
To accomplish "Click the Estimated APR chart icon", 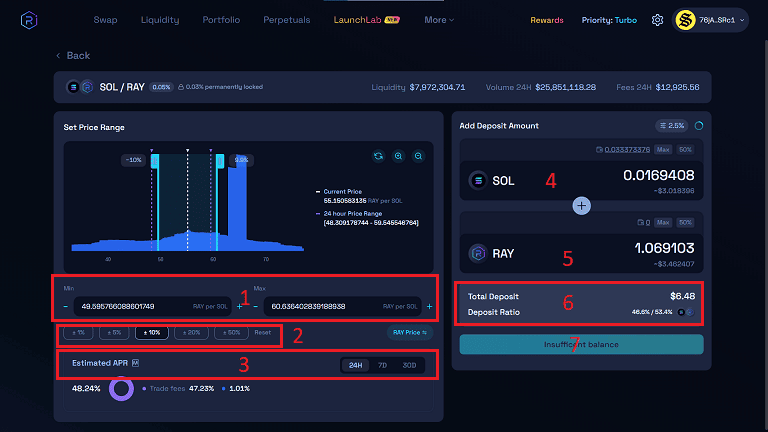I will pos(136,363).
